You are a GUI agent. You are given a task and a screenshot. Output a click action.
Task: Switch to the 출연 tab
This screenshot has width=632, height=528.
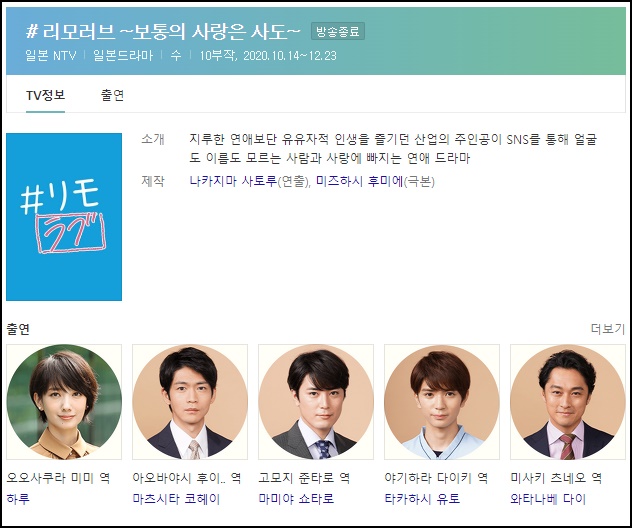[112, 96]
